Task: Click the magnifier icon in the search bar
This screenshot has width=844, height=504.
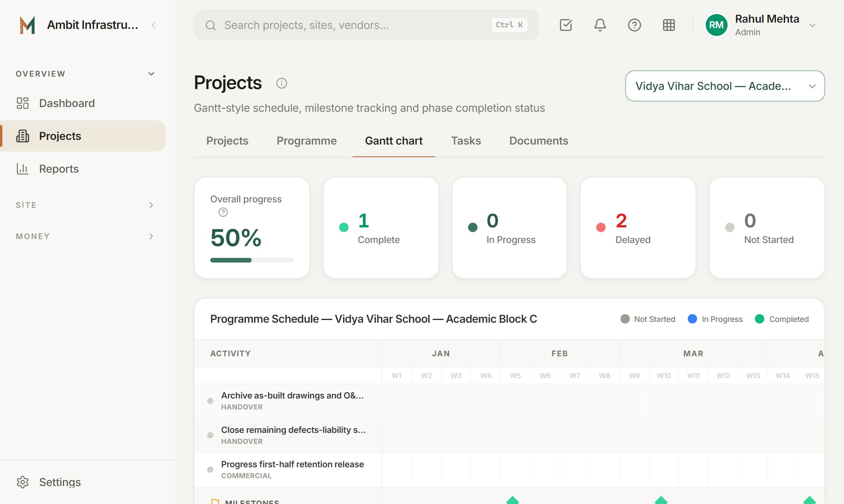Action: pyautogui.click(x=211, y=25)
